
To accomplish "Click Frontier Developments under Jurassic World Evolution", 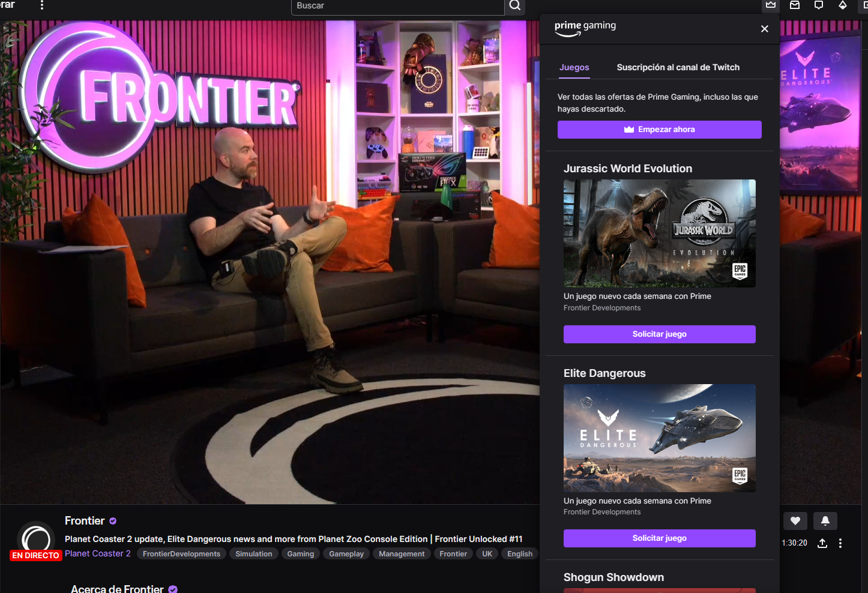I will coord(602,308).
